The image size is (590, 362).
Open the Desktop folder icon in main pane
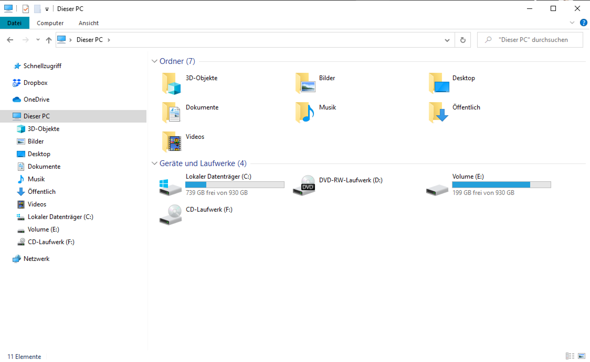coord(439,84)
